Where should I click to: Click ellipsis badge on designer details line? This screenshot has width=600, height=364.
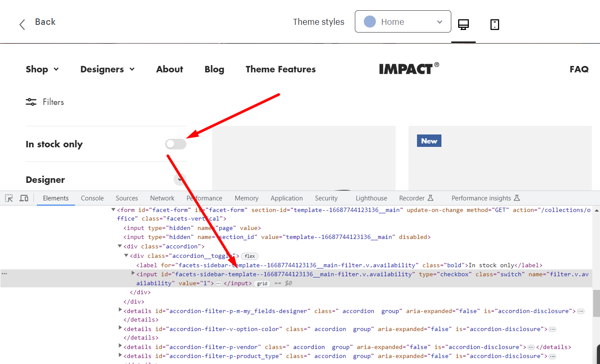tap(581, 311)
